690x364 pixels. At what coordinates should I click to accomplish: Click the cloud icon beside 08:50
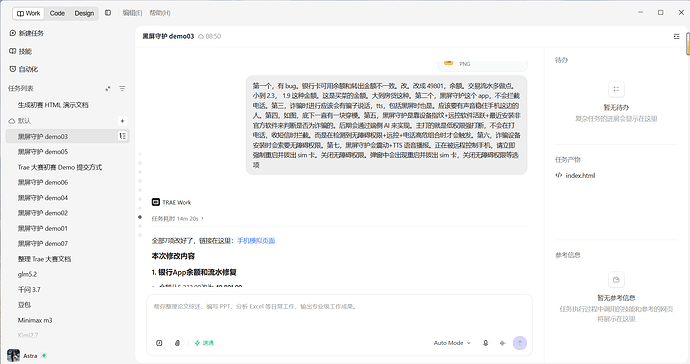coord(201,37)
